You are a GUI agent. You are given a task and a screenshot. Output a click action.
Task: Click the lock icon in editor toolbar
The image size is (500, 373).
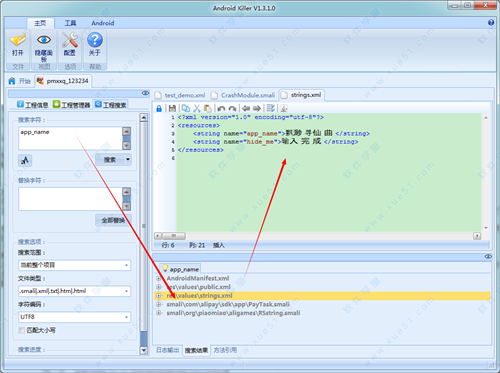click(159, 108)
